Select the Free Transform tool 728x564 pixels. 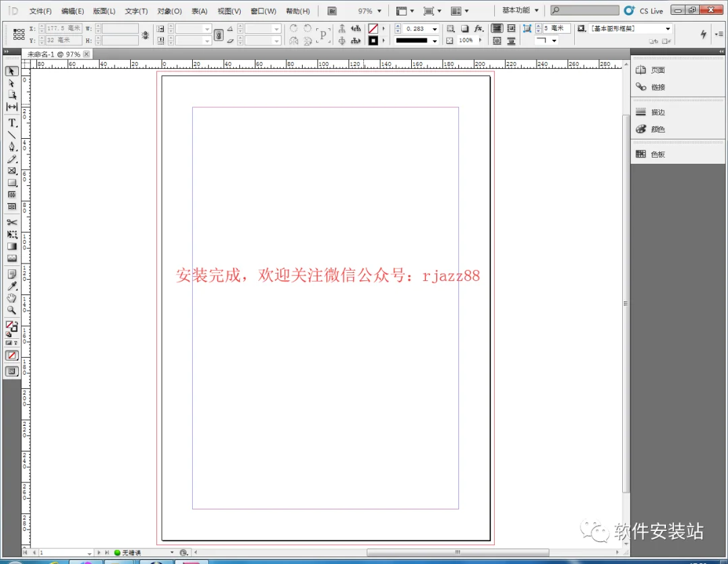coord(11,234)
